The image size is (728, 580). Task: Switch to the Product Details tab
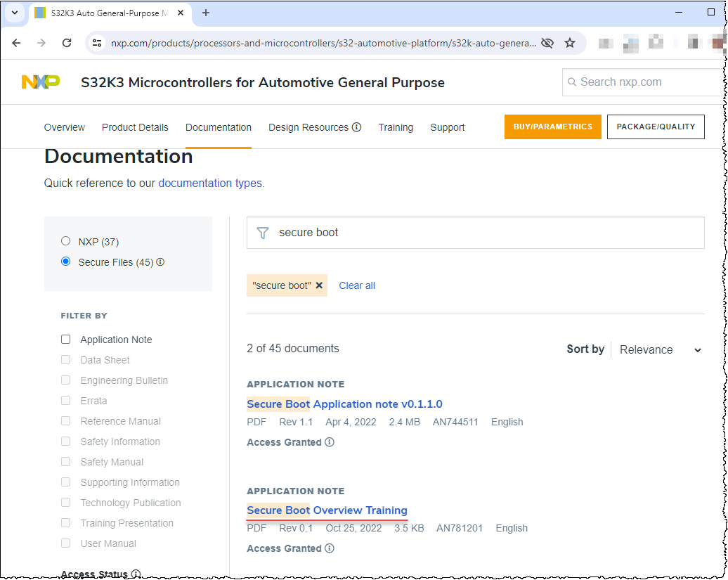(x=135, y=127)
